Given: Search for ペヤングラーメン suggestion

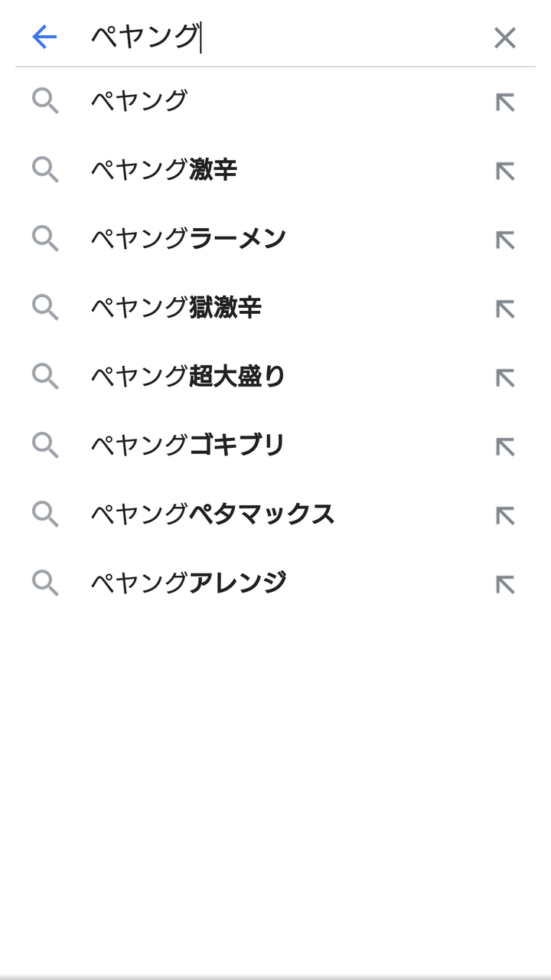Looking at the screenshot, I should [188, 239].
